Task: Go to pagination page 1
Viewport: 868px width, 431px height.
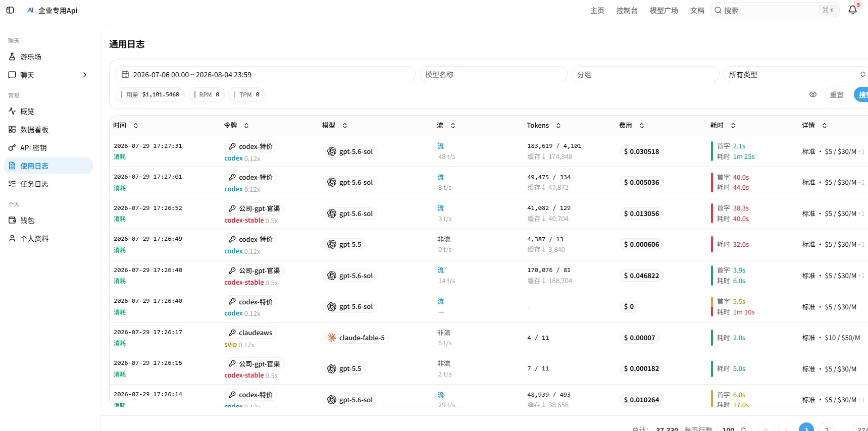Action: pyautogui.click(x=806, y=428)
